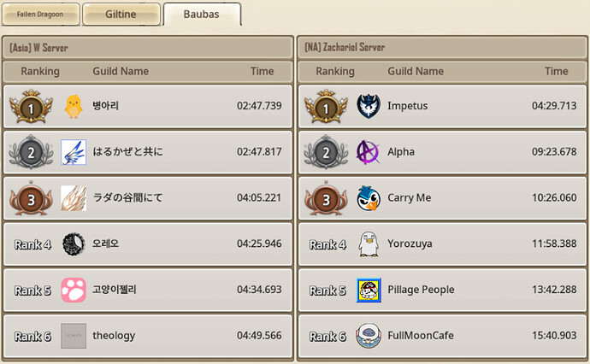590x364 pixels.
Task: Click the pink paw print emblem
Action: (74, 290)
